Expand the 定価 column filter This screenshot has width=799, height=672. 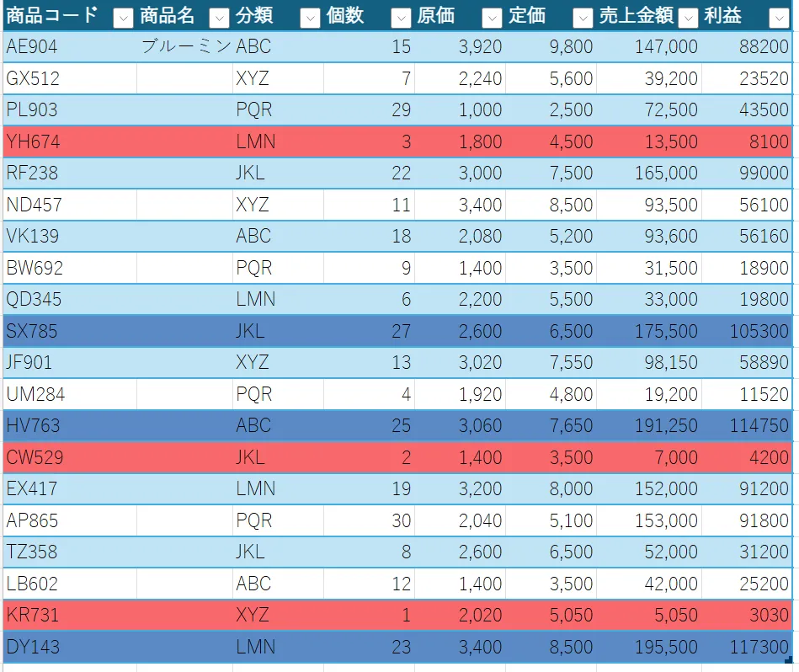pos(583,17)
